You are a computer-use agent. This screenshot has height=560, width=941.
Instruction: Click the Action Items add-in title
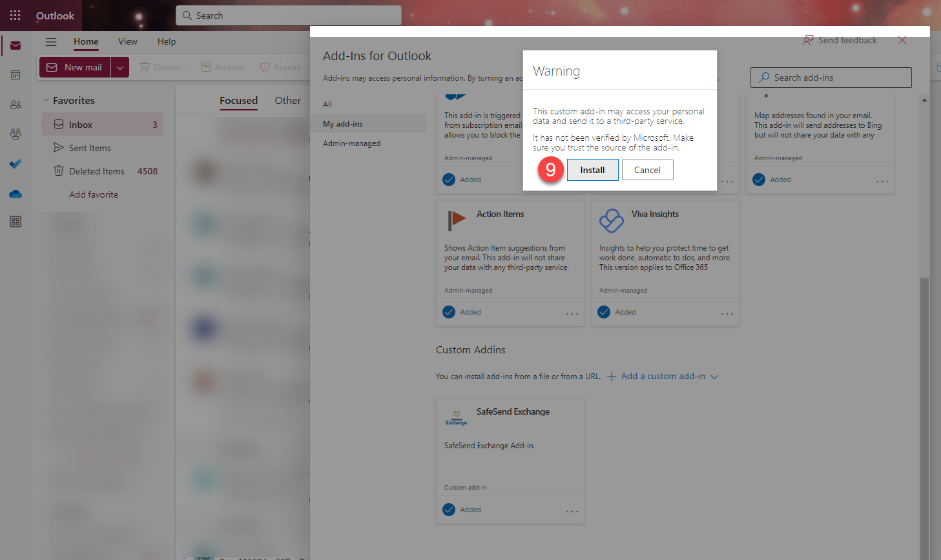pyautogui.click(x=500, y=214)
